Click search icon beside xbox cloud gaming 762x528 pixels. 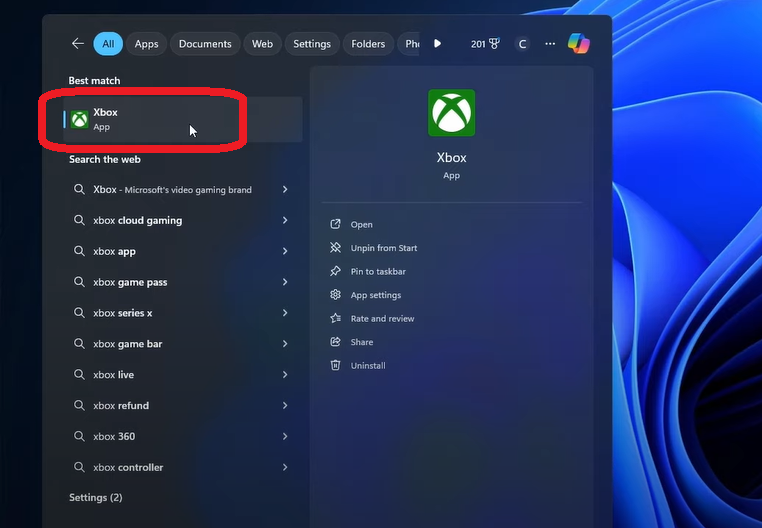pyautogui.click(x=79, y=220)
